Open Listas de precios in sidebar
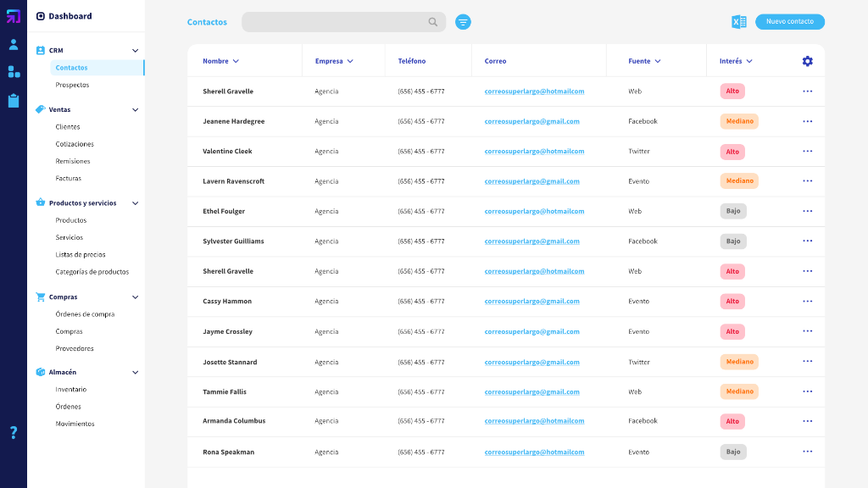868x488 pixels. 81,254
